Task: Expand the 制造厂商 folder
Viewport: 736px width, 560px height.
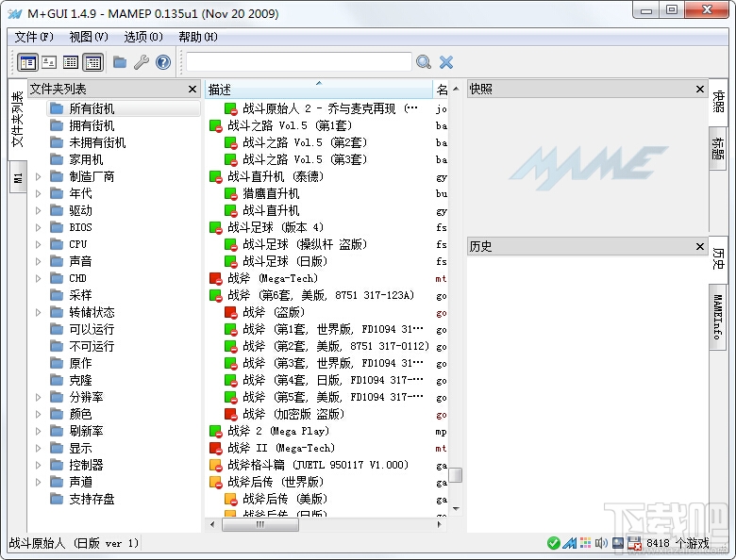Action: point(39,177)
